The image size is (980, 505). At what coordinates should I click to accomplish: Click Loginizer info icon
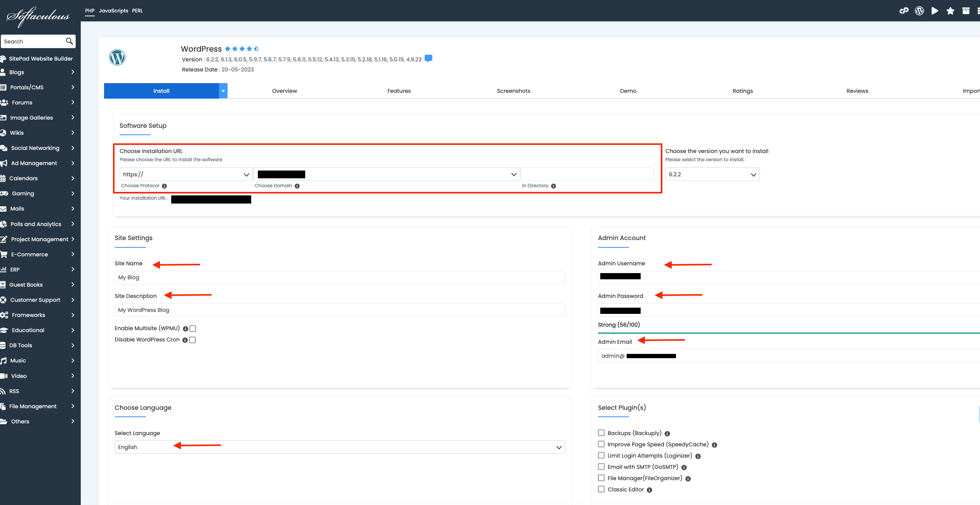pyautogui.click(x=698, y=456)
